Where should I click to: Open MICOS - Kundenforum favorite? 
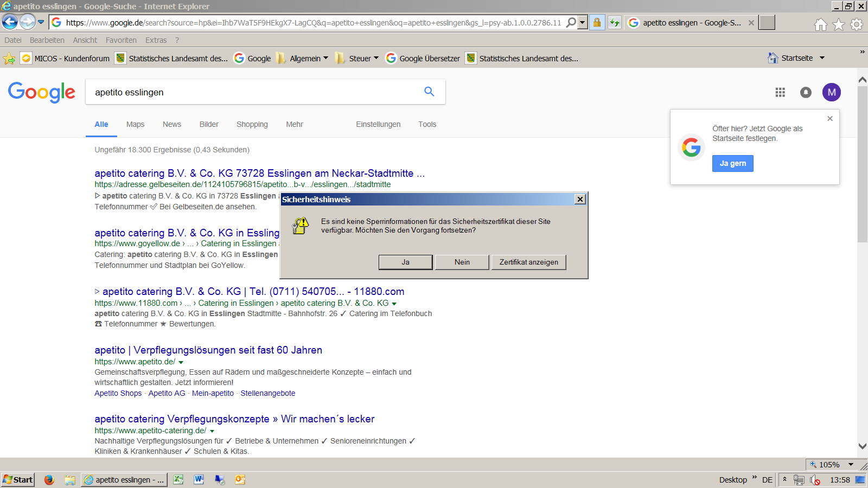point(65,58)
